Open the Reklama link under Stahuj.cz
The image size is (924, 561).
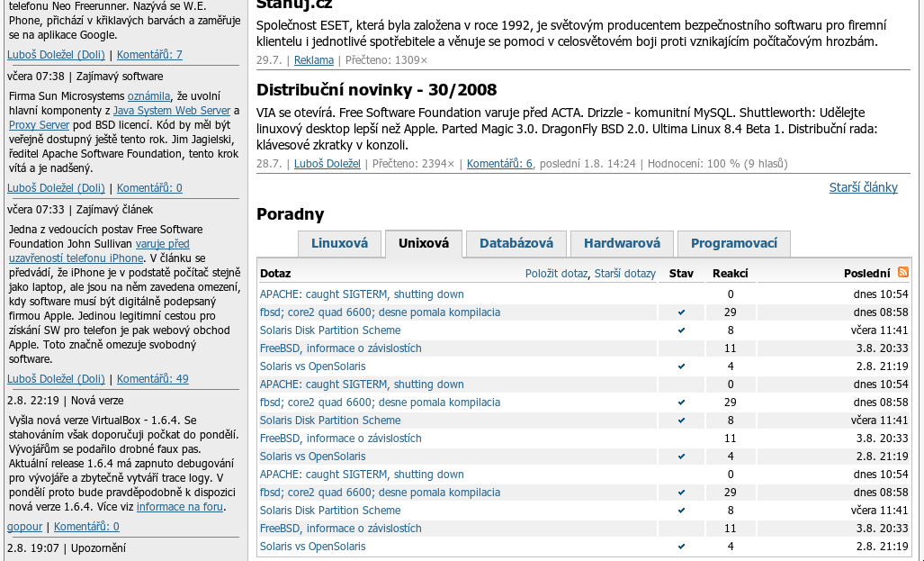313,60
